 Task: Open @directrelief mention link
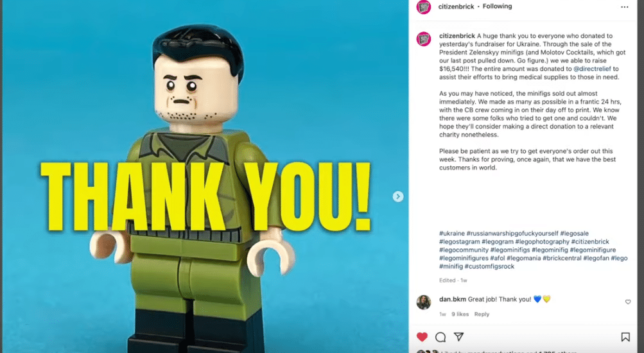(x=592, y=69)
